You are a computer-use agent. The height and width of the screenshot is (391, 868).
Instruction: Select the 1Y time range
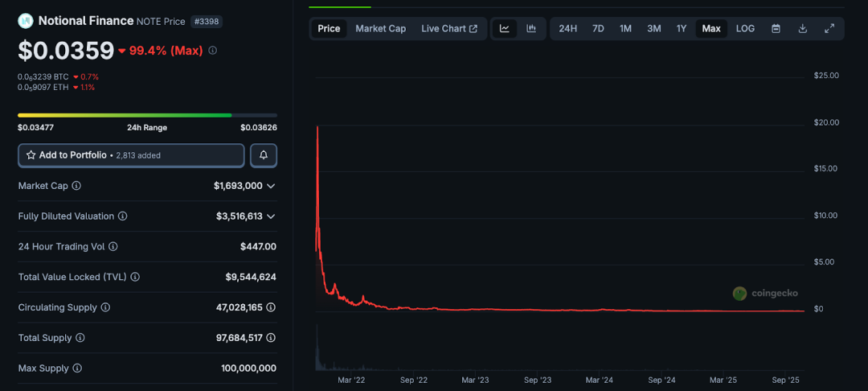(681, 29)
